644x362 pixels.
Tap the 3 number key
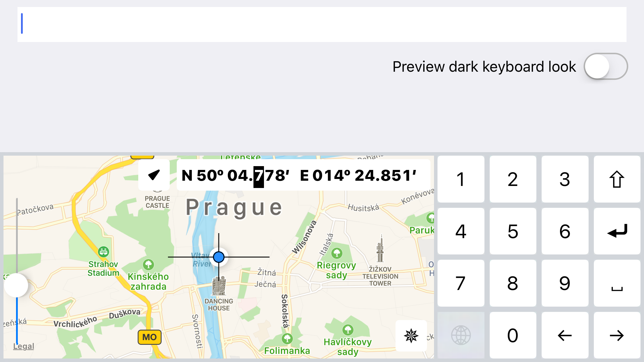(565, 179)
